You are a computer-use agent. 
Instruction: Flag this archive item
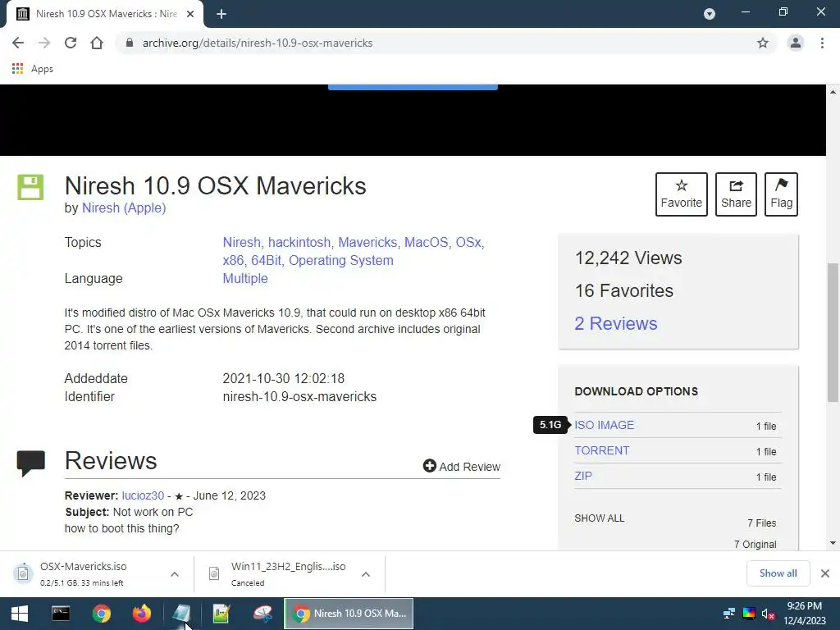click(x=781, y=194)
